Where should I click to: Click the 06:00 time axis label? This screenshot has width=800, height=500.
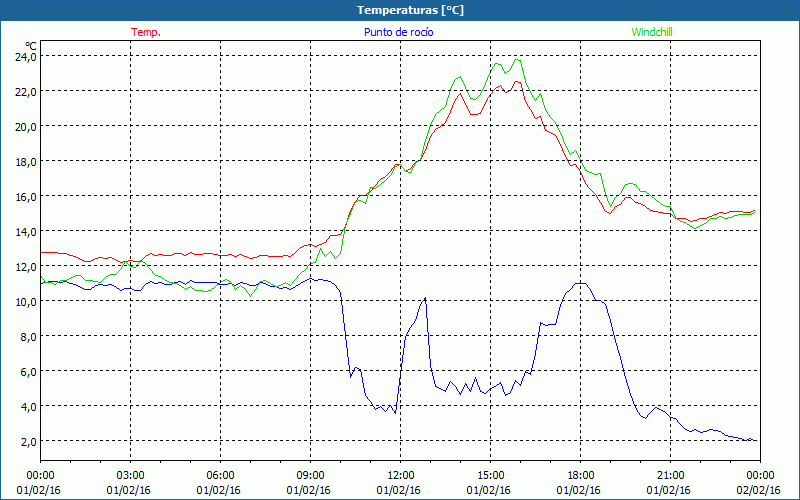tap(220, 476)
